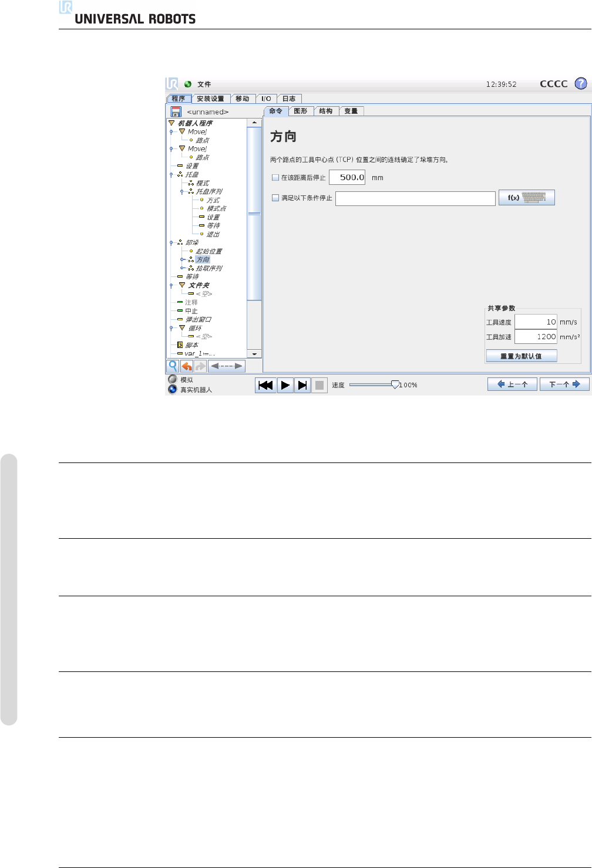Select the 起始位置 node under 卸垛

point(208,251)
